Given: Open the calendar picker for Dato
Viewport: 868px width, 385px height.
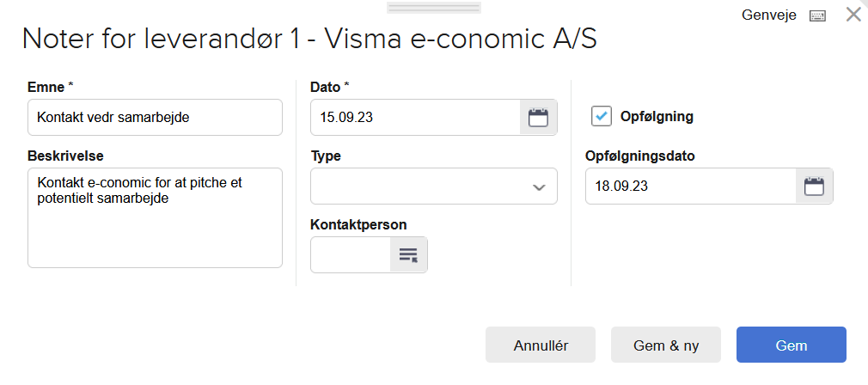Looking at the screenshot, I should 538,118.
